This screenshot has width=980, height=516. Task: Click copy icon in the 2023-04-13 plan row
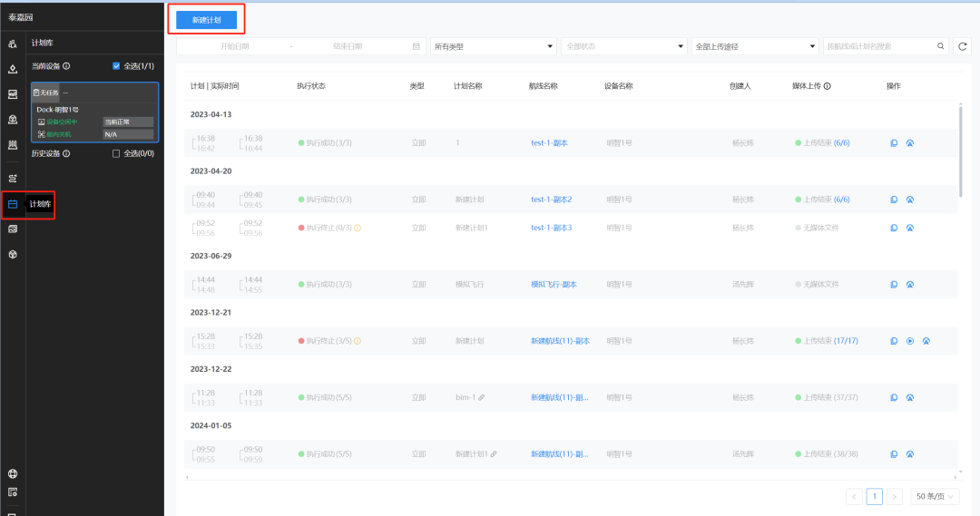(x=894, y=143)
